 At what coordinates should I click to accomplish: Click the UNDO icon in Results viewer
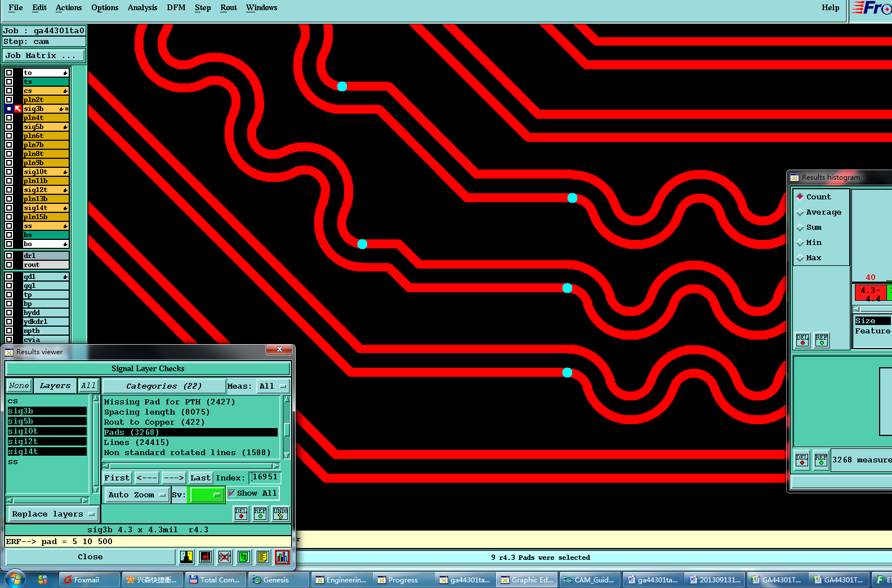(280, 514)
